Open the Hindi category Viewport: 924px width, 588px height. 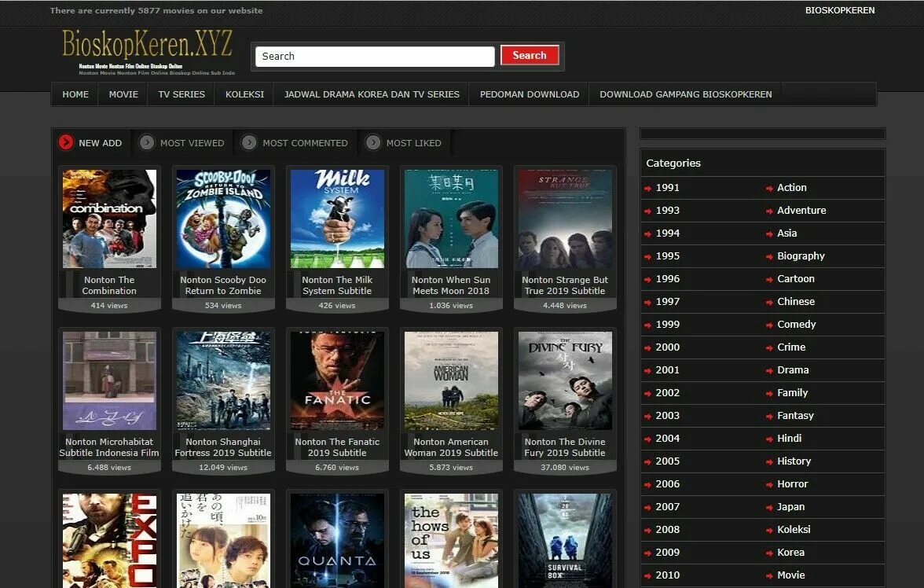click(x=789, y=439)
